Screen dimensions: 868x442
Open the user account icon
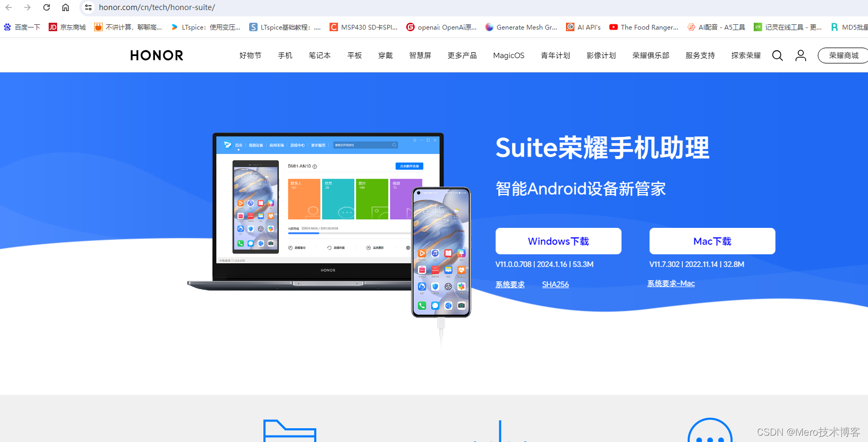tap(801, 56)
